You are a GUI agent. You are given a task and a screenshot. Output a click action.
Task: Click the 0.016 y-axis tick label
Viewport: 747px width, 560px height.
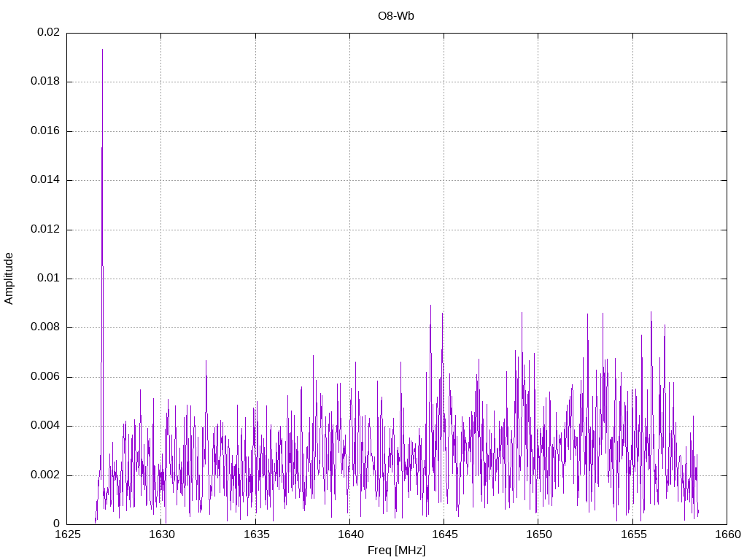(45, 131)
